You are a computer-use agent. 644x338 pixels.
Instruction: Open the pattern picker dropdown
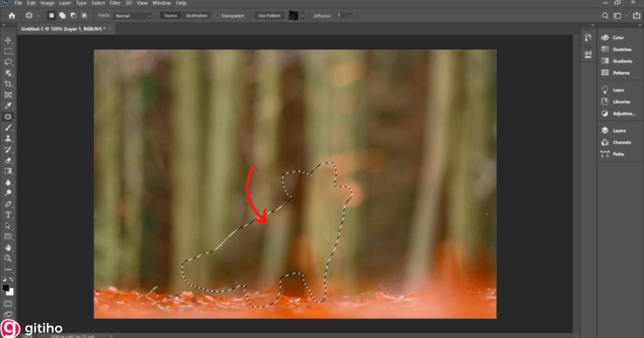tap(302, 16)
